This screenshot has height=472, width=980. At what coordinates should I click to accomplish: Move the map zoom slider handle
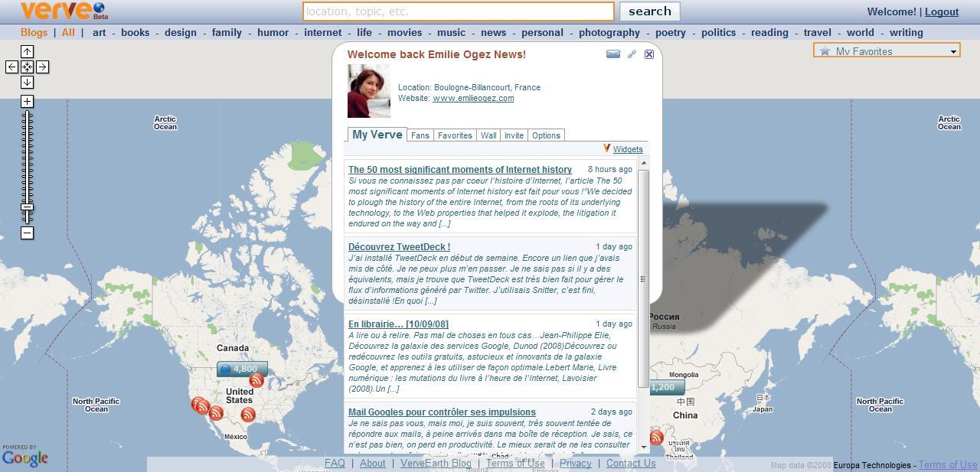pos(27,207)
